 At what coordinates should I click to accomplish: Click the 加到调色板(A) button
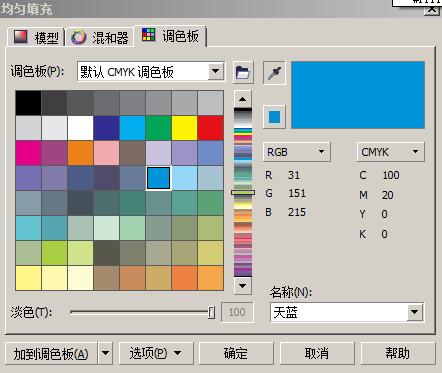pyautogui.click(x=51, y=353)
